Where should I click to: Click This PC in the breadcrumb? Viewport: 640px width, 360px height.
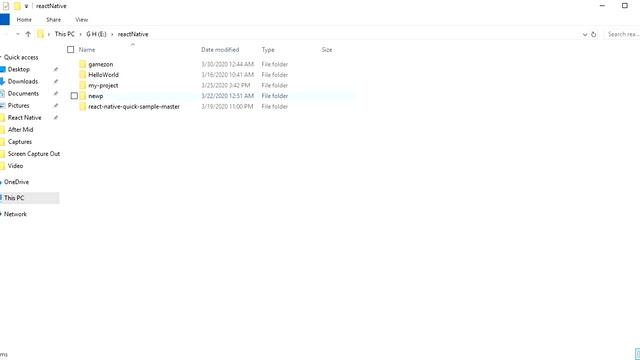coord(64,34)
